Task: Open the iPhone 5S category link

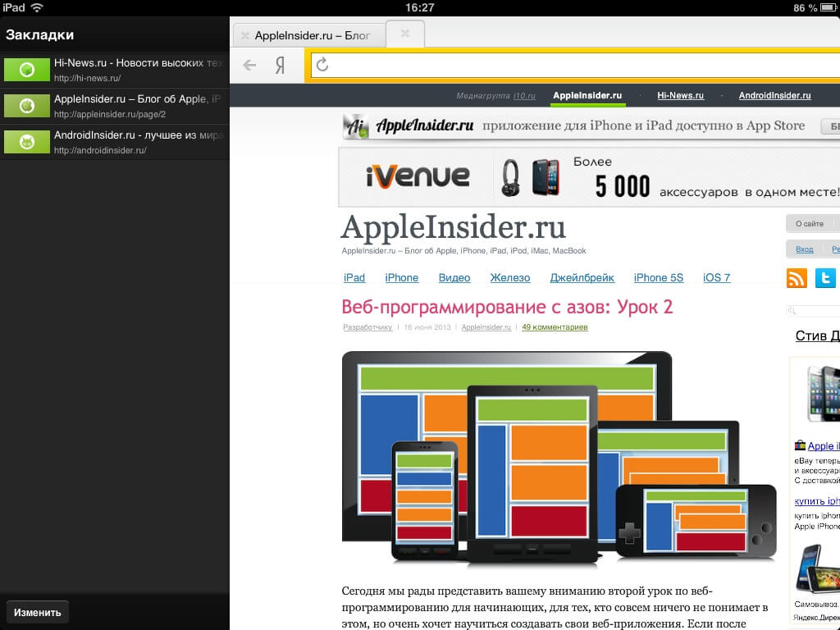Action: click(x=659, y=277)
